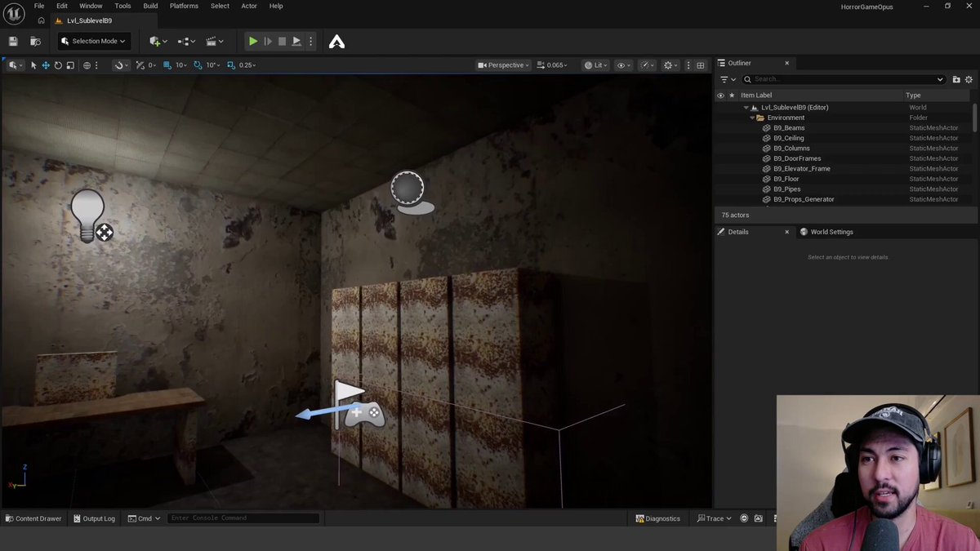Open the Blueprints toolbar dropdown
Viewport: 980px width, 551px height.
[186, 41]
